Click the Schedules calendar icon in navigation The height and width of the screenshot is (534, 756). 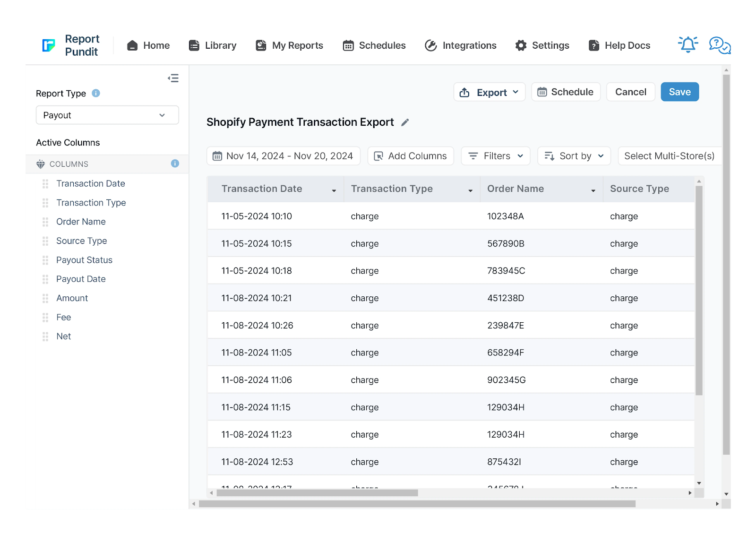coord(348,45)
